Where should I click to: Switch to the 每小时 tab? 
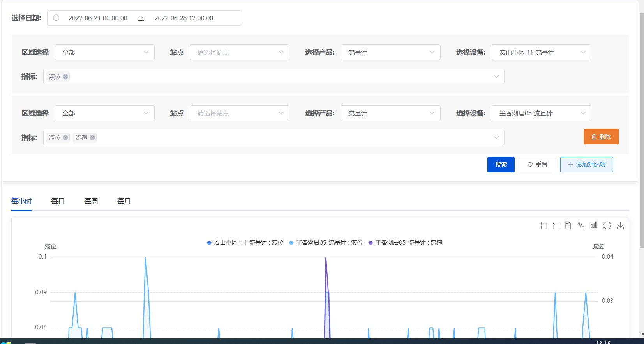(x=21, y=201)
